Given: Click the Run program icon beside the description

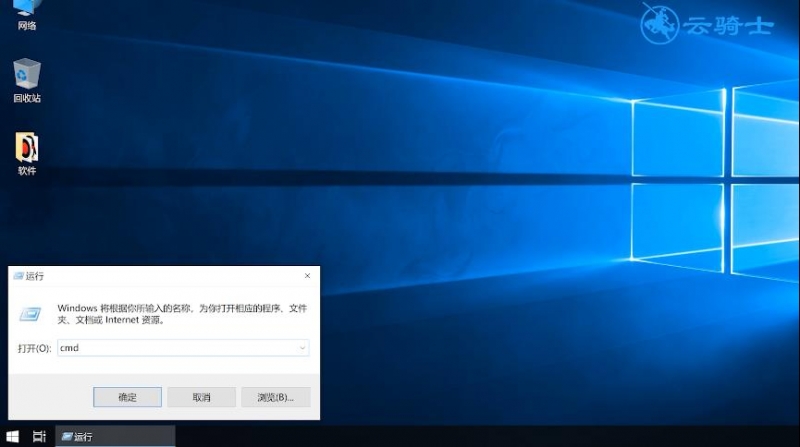Looking at the screenshot, I should tap(30, 314).
